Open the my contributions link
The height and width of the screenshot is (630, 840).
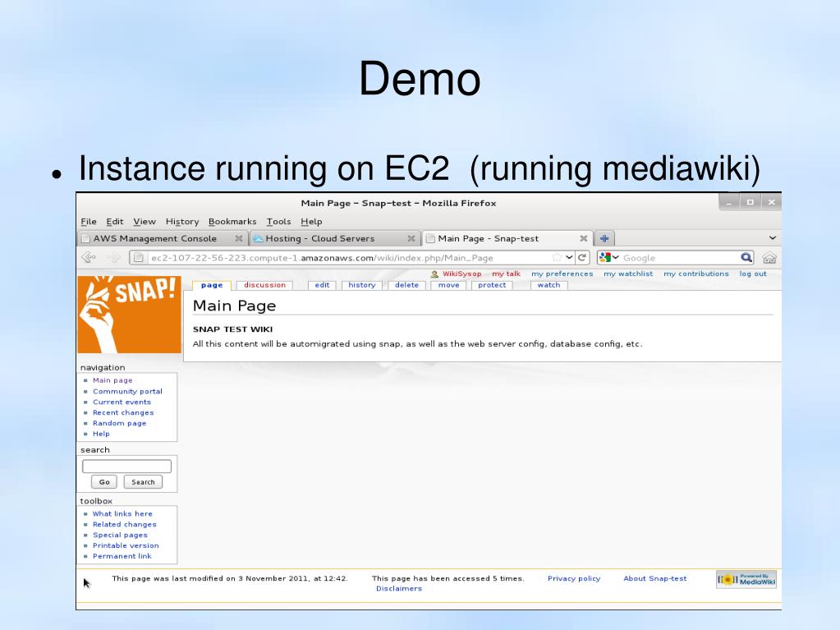coord(695,274)
